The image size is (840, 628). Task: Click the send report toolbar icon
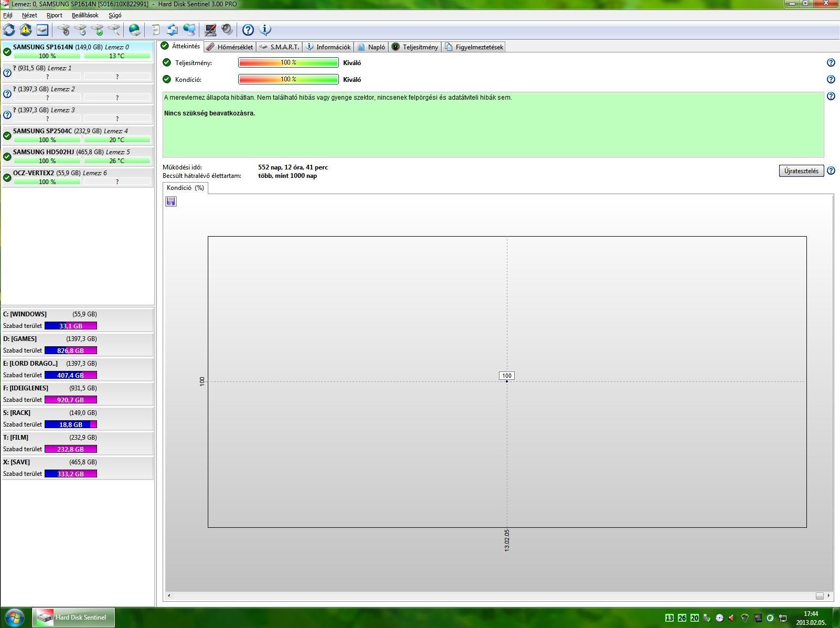pyautogui.click(x=173, y=30)
